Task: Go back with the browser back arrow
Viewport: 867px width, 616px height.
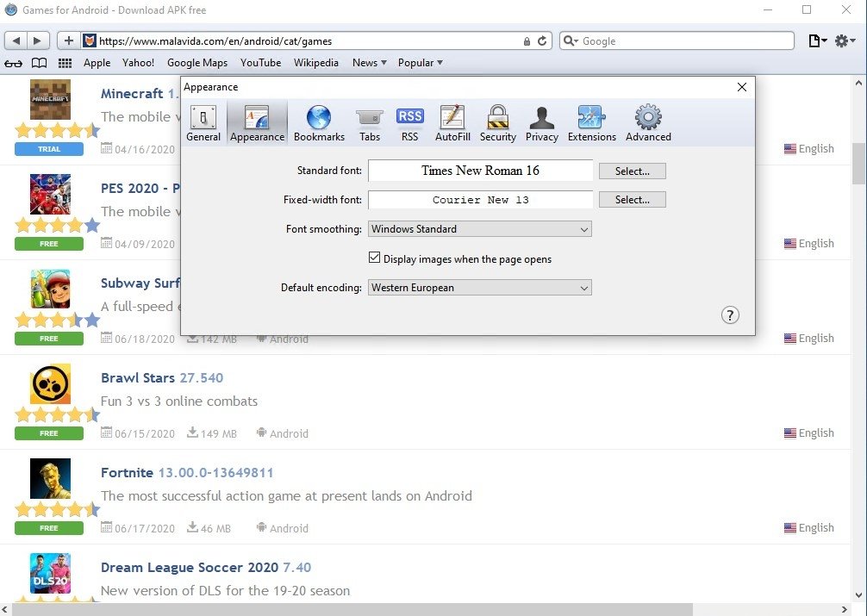Action: pyautogui.click(x=16, y=40)
